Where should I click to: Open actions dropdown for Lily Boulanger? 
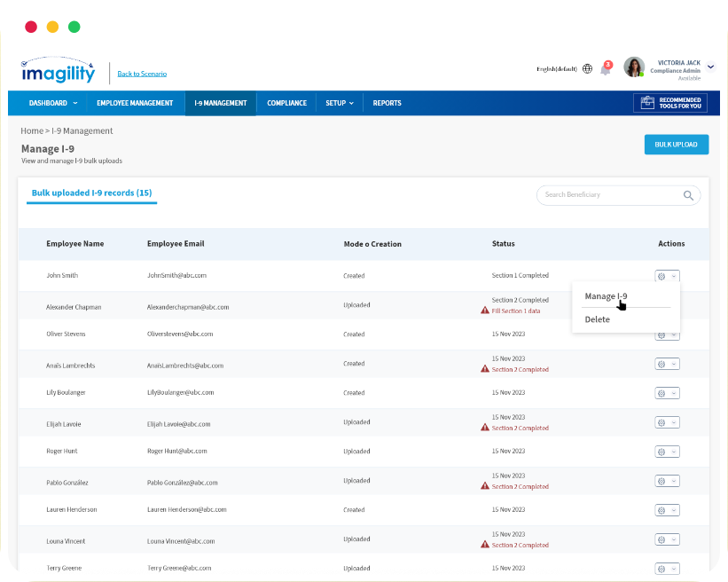pyautogui.click(x=667, y=393)
